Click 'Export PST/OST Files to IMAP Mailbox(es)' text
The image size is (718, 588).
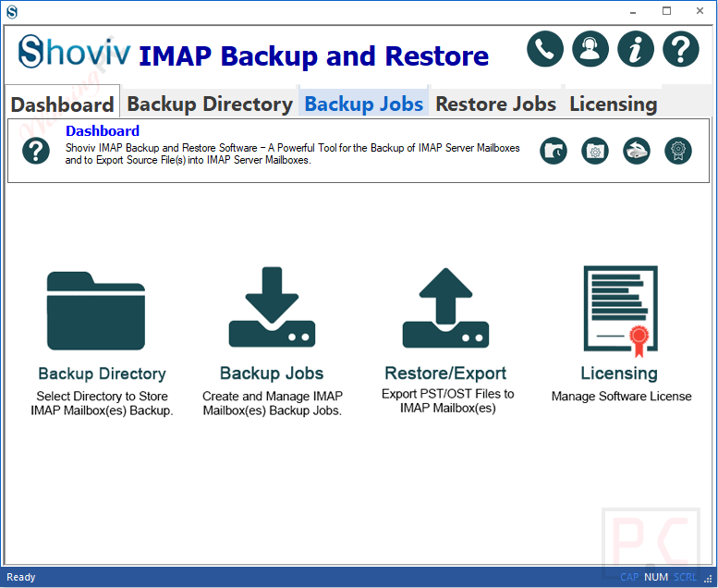448,401
